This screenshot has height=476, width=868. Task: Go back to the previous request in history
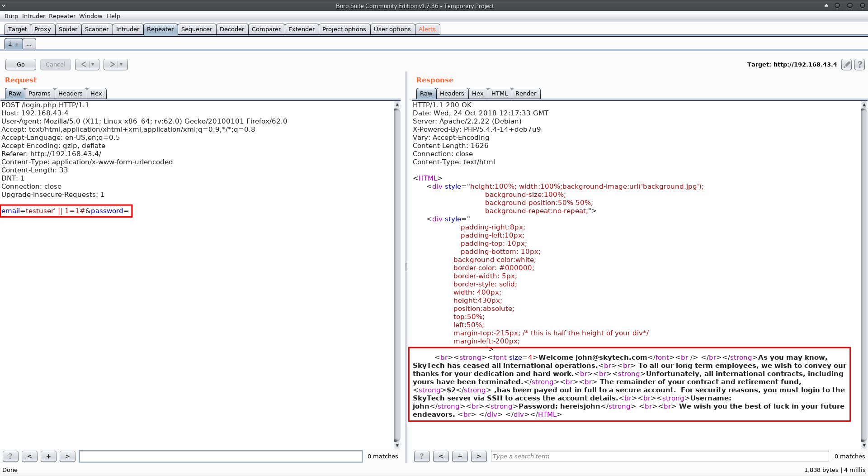point(83,64)
